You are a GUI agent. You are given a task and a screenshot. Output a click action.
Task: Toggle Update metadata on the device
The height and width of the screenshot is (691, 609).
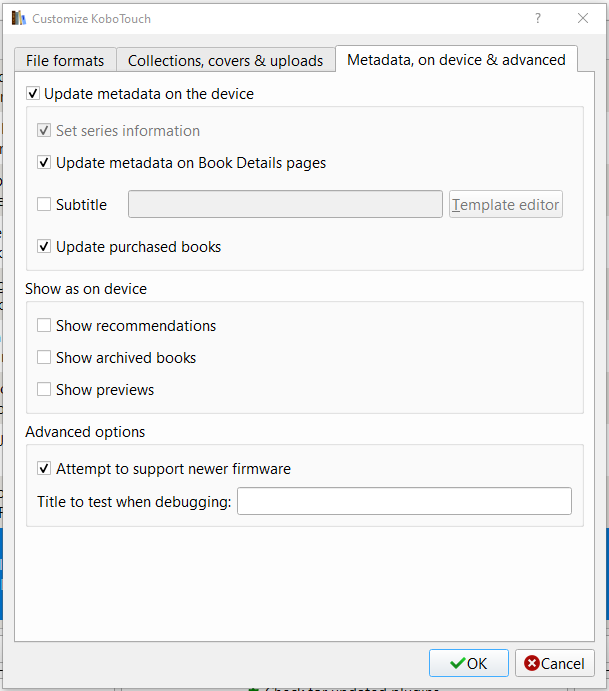point(33,94)
